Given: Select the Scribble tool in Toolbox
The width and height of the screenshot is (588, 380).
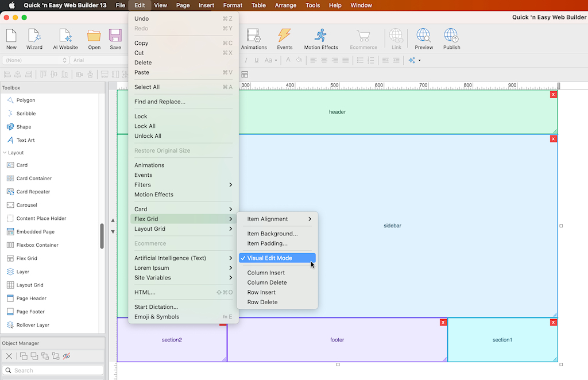Looking at the screenshot, I should click(x=26, y=114).
